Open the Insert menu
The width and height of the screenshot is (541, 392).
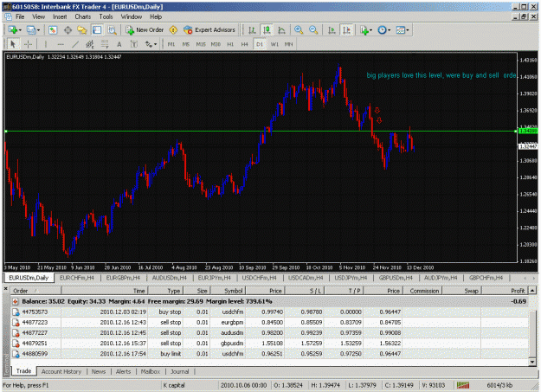60,16
